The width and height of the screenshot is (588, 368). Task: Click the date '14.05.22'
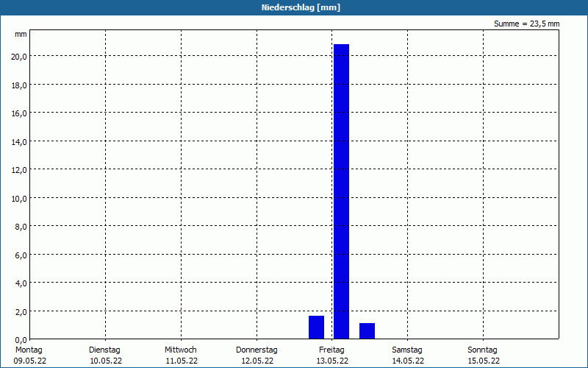[408, 361]
